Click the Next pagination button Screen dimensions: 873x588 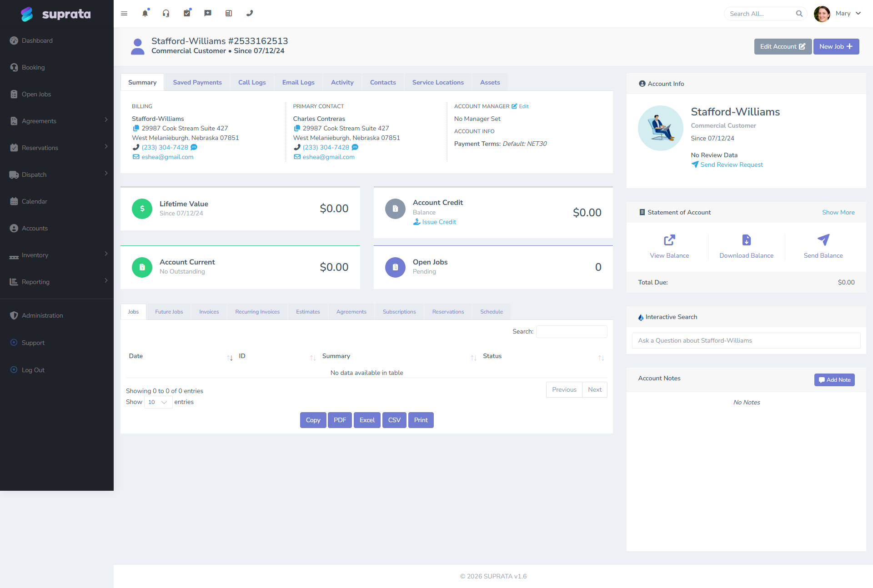[595, 389]
